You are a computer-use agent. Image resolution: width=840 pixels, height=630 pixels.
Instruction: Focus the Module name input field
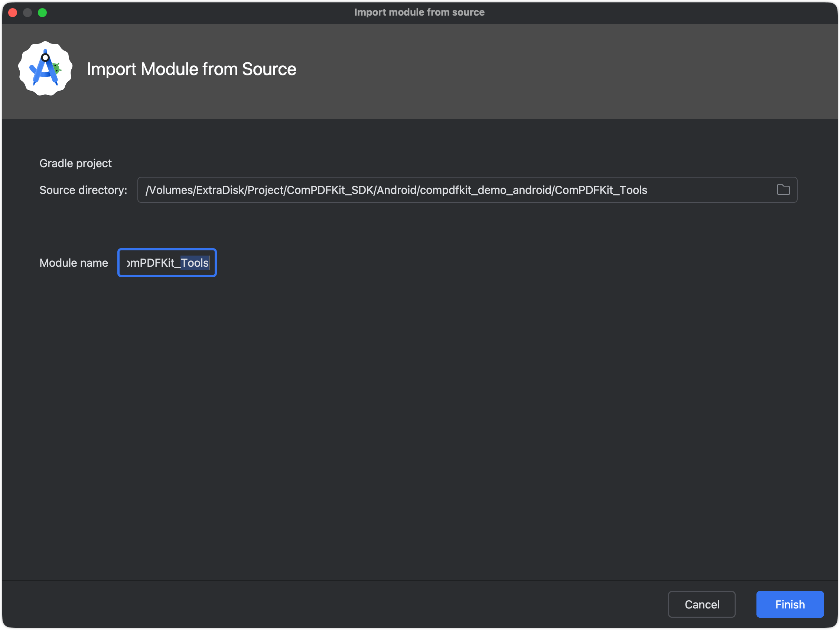click(x=167, y=262)
